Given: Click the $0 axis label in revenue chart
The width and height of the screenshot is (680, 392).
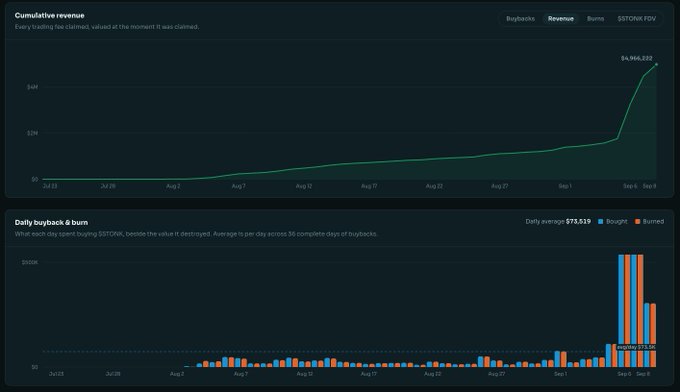Looking at the screenshot, I should pyautogui.click(x=35, y=179).
